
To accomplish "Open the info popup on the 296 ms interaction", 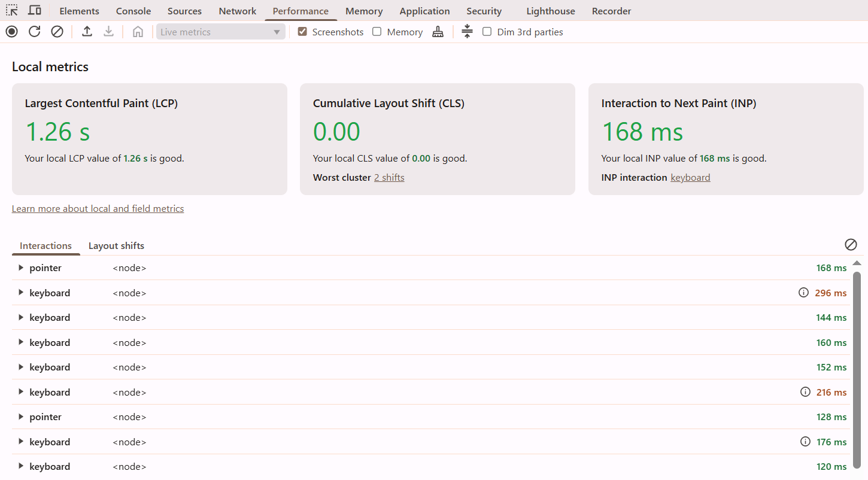I will (803, 293).
